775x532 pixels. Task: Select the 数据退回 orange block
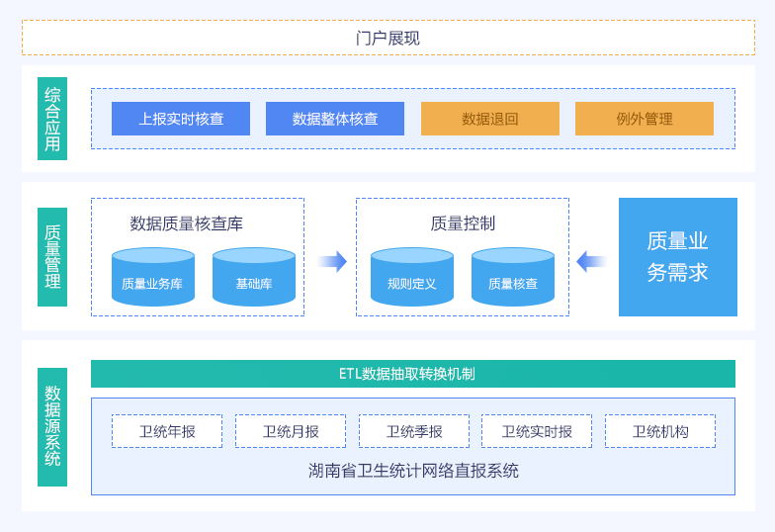tap(490, 119)
